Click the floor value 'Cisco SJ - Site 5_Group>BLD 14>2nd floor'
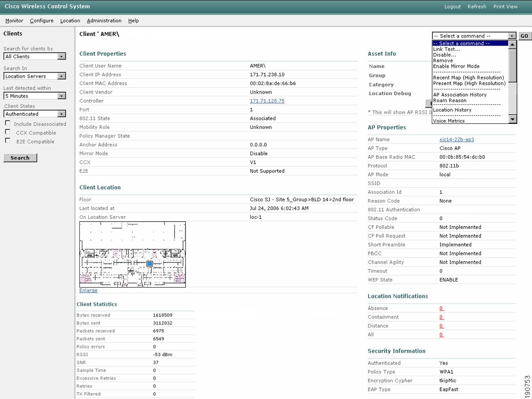Screen dimensions: 532x399 (x=302, y=200)
